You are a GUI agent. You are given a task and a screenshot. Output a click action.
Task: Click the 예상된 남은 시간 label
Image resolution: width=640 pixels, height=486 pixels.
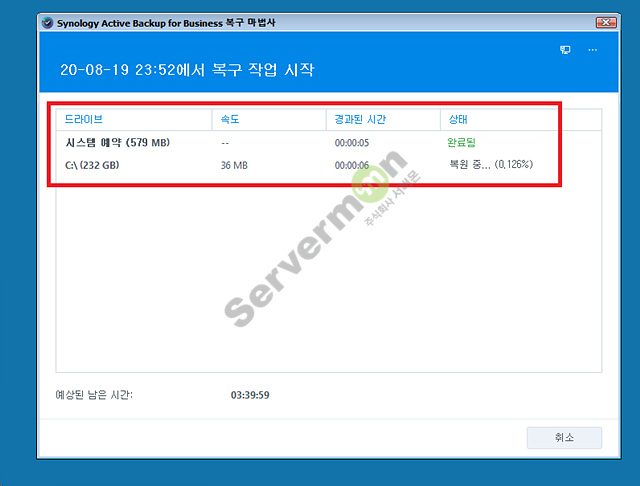[x=94, y=395]
